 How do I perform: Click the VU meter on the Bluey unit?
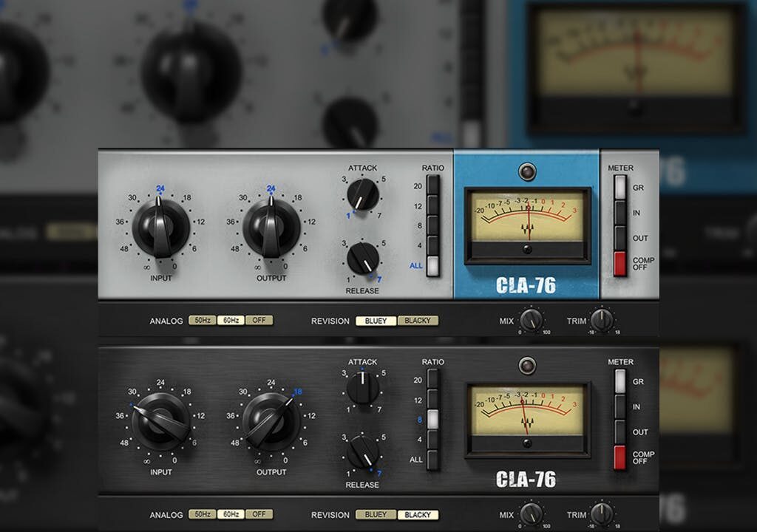tap(527, 226)
